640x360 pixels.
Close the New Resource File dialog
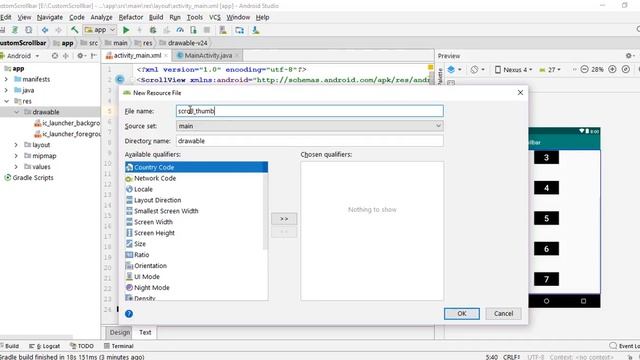520,93
